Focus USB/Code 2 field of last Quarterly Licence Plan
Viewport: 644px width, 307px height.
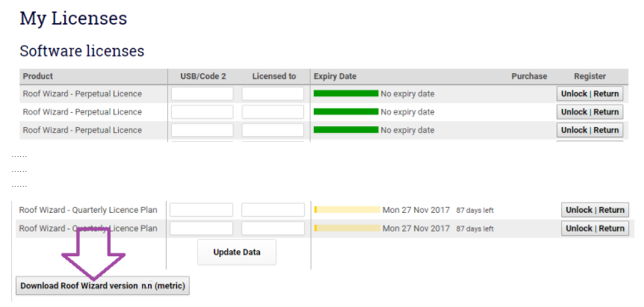201,229
